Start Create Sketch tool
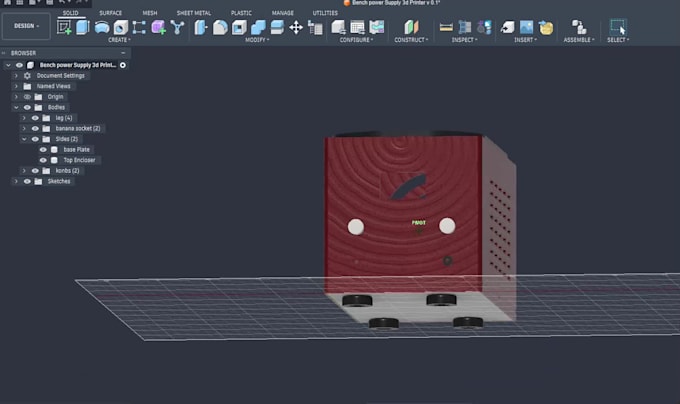This screenshot has height=404, width=680. click(x=64, y=27)
